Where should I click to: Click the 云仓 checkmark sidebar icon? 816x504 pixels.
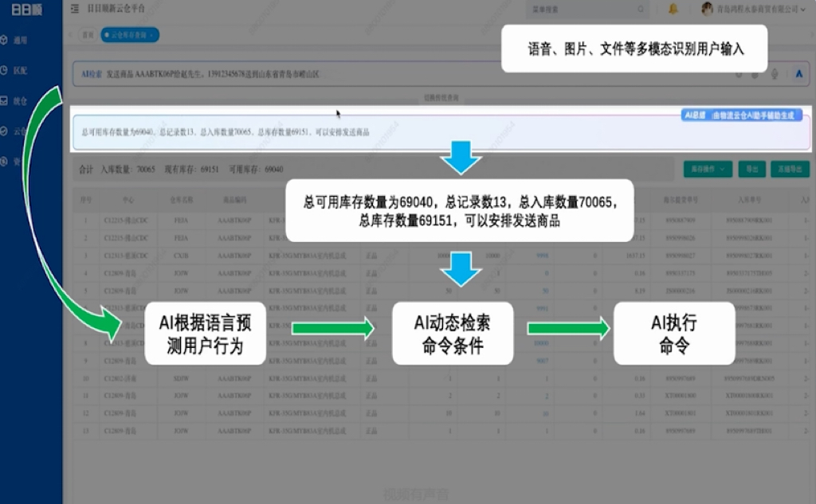click(5, 131)
